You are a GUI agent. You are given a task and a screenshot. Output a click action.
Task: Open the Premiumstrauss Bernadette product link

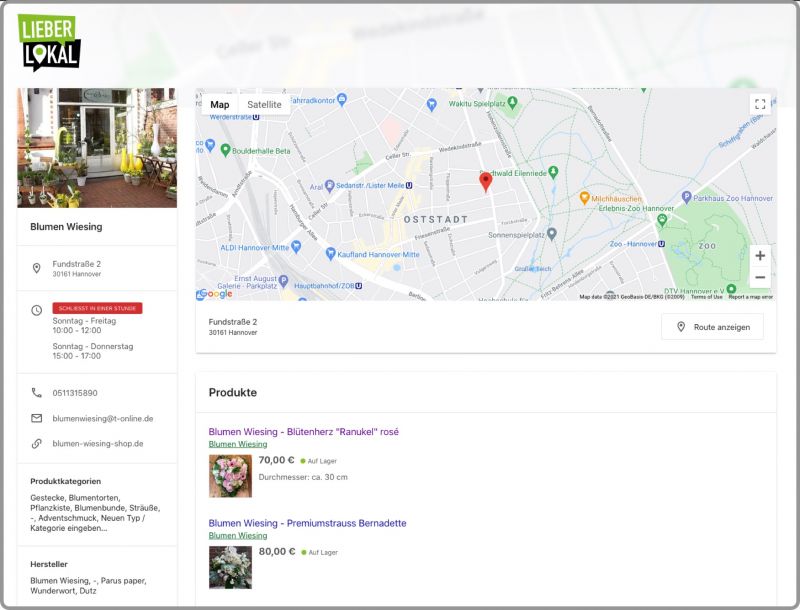click(307, 523)
